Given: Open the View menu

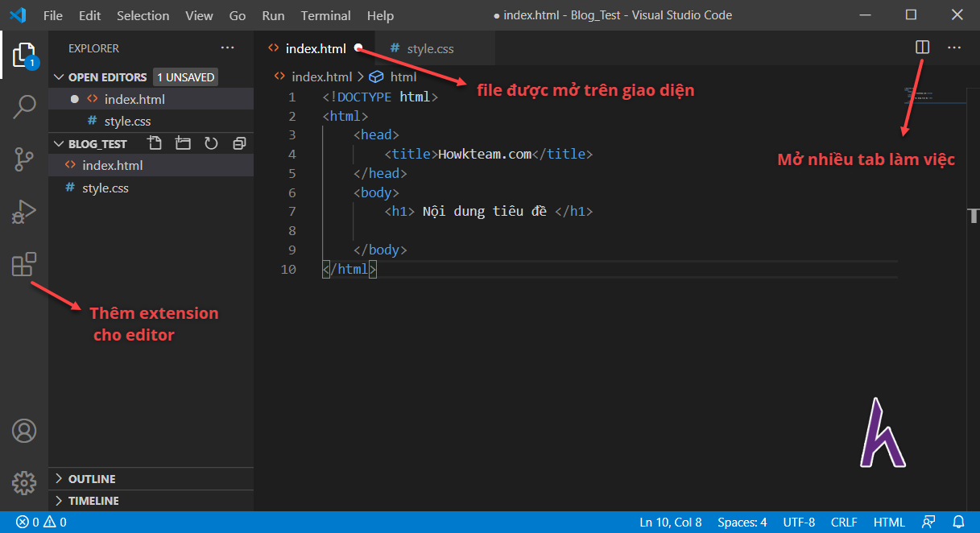Looking at the screenshot, I should 199,15.
